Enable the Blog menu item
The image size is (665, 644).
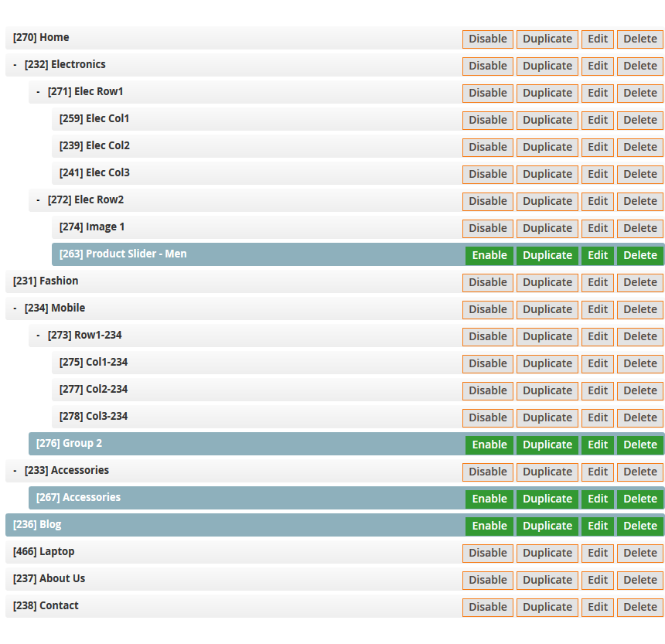[x=489, y=526]
